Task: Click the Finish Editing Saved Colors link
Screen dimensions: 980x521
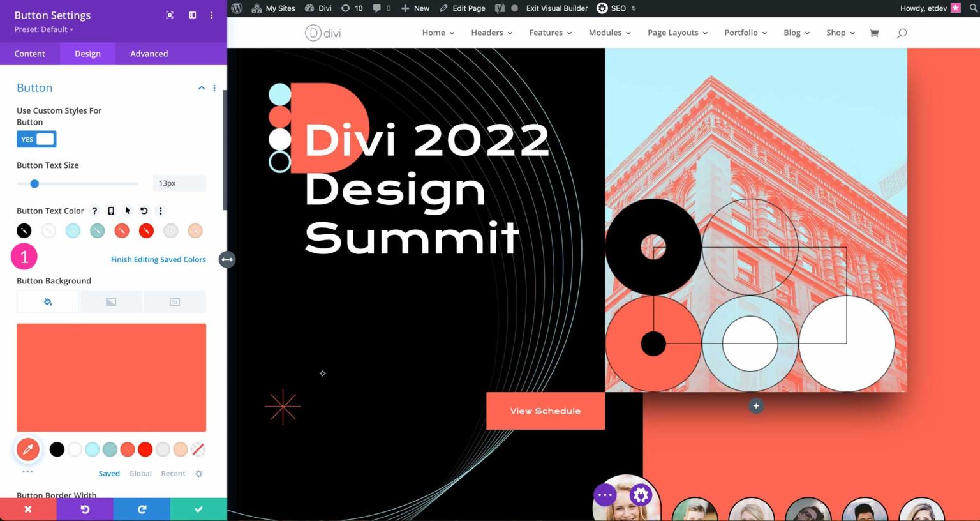Action: point(158,259)
